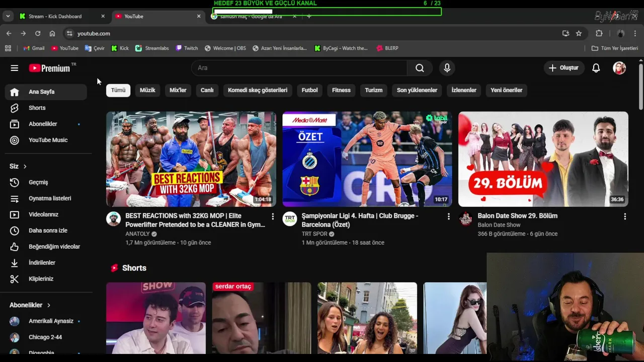Open the tab search dropdown arrow
This screenshot has height=362, width=644.
click(x=8, y=16)
